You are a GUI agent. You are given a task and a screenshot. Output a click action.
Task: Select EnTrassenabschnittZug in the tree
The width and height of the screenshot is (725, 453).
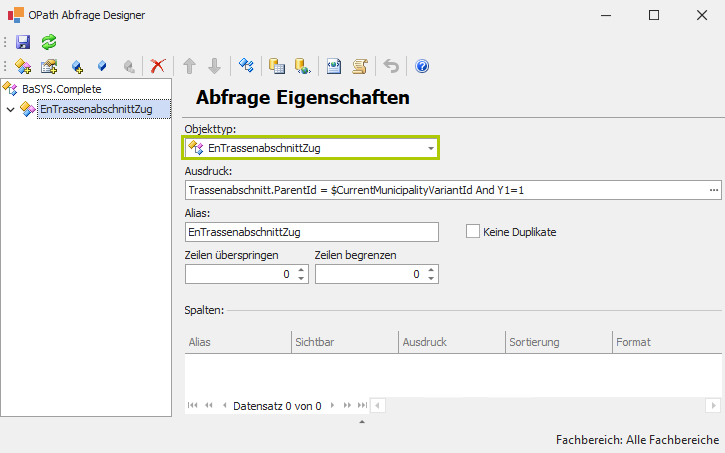point(95,109)
